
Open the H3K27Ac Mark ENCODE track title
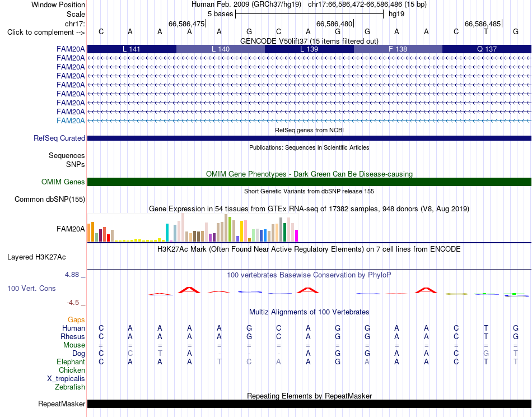[x=309, y=249]
